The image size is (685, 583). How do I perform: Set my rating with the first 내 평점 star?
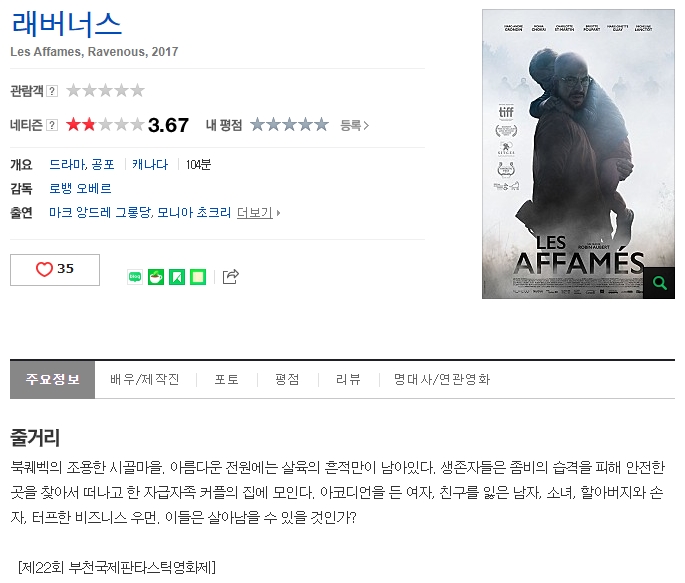257,125
